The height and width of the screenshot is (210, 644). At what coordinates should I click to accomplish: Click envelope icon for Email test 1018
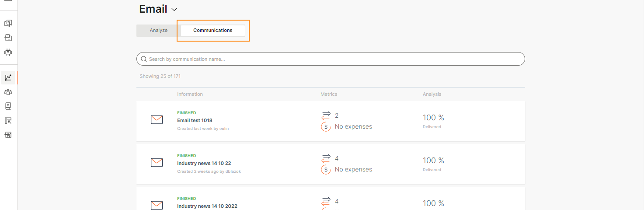click(x=157, y=120)
